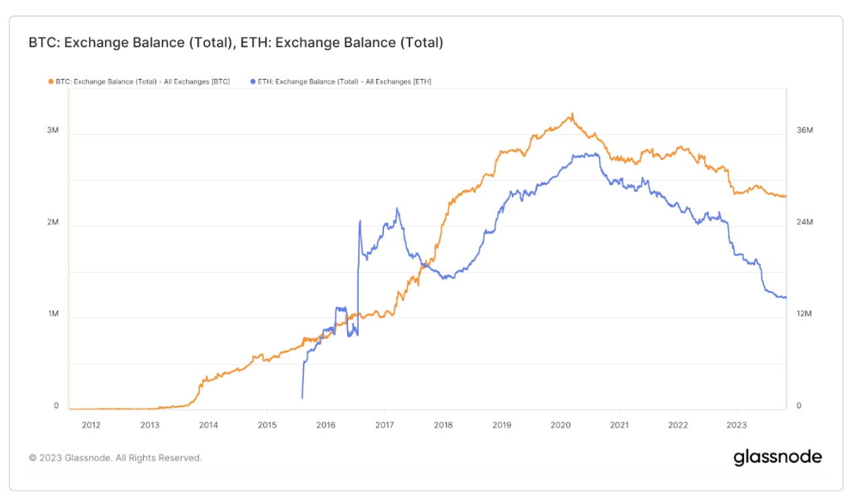Toggle the BTC Exchange Balance legend entry
855x504 pixels.
[x=139, y=82]
